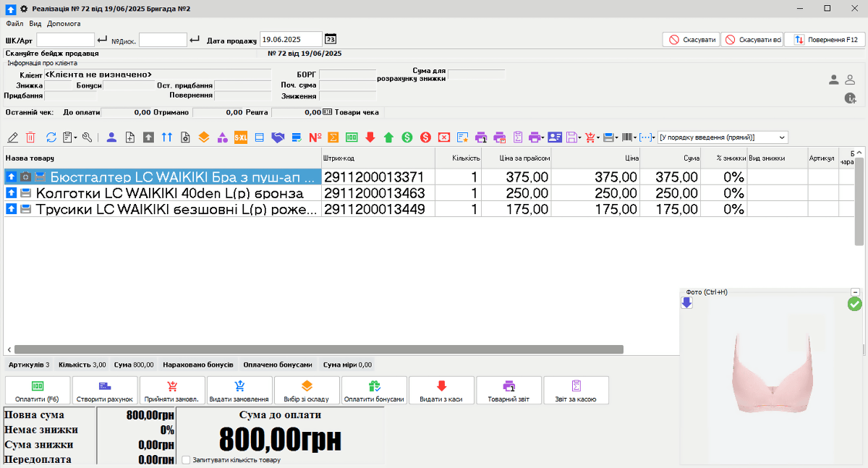Click the green checkmark on photo panel
This screenshot has height=468, width=868.
tap(854, 304)
